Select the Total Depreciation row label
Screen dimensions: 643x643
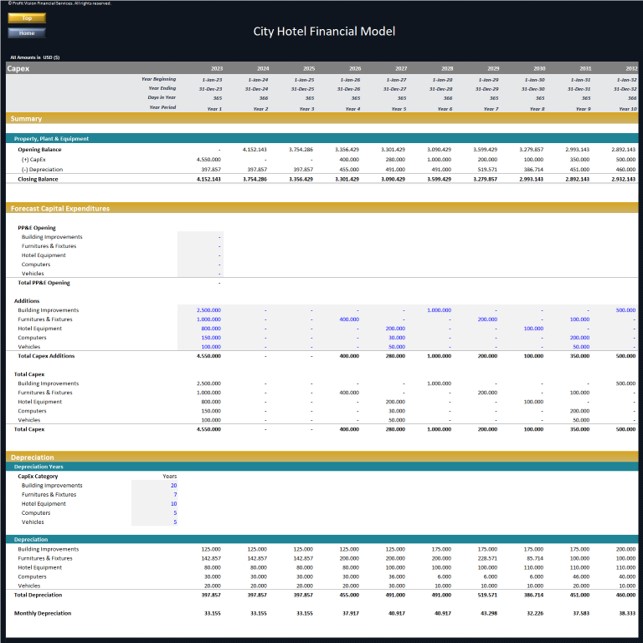point(38,595)
